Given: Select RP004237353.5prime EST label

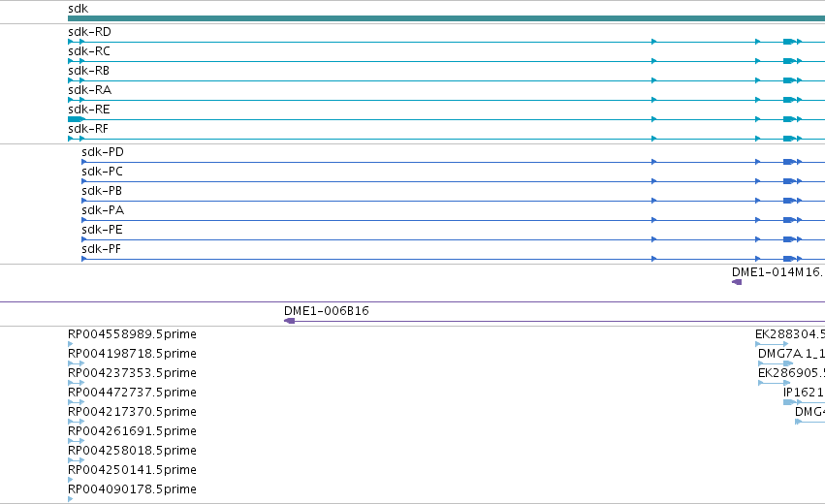Looking at the screenshot, I should click(x=132, y=373).
